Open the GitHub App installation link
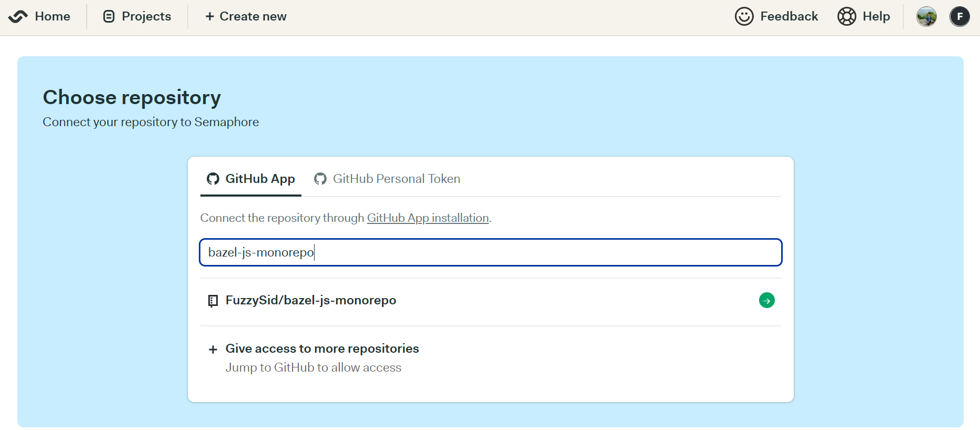The height and width of the screenshot is (430, 980). pos(428,218)
